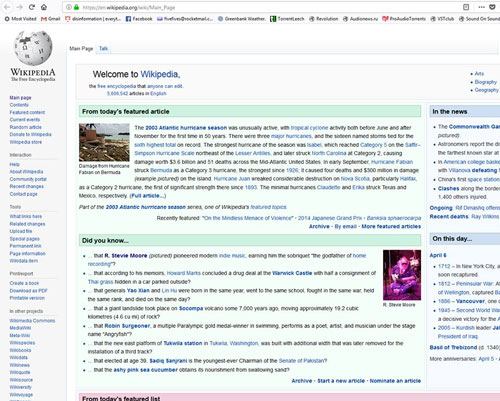Click the browser Back arrow
This screenshot has width=500, height=401.
[x=7, y=7]
